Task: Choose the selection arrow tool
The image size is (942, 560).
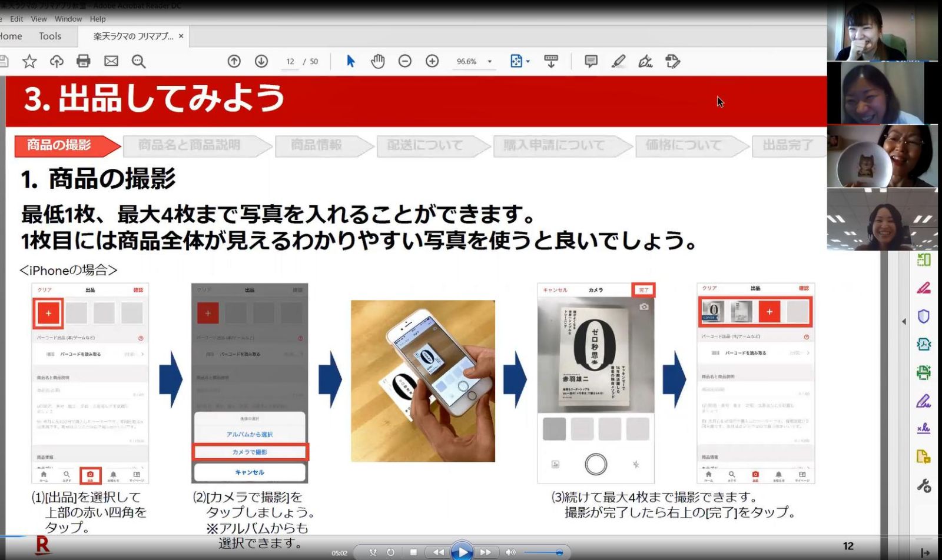Action: click(x=351, y=61)
